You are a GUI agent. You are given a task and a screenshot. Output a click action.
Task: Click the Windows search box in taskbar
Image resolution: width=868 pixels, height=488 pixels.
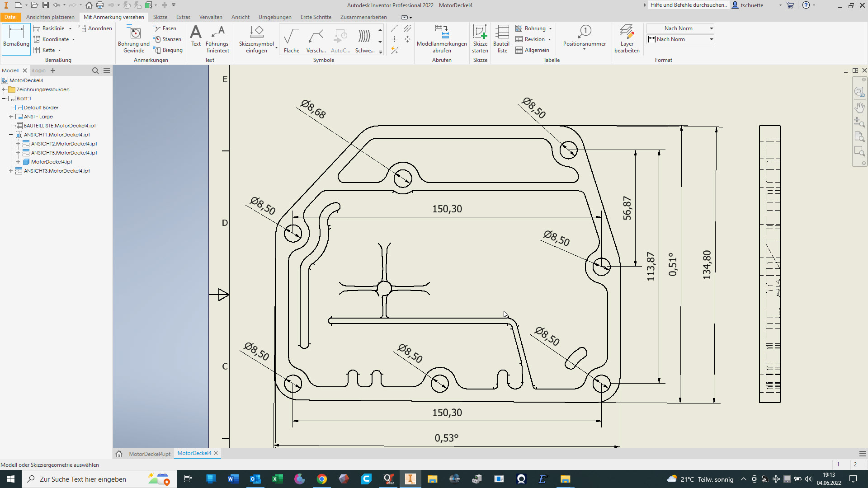[x=83, y=479]
